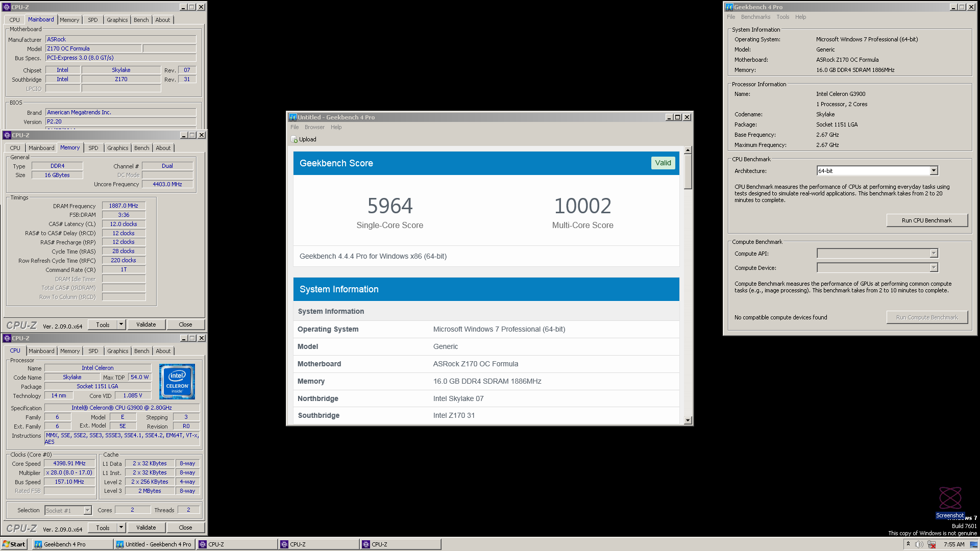Select the Screenshot desktop icon
The image size is (980, 551).
[x=950, y=503]
